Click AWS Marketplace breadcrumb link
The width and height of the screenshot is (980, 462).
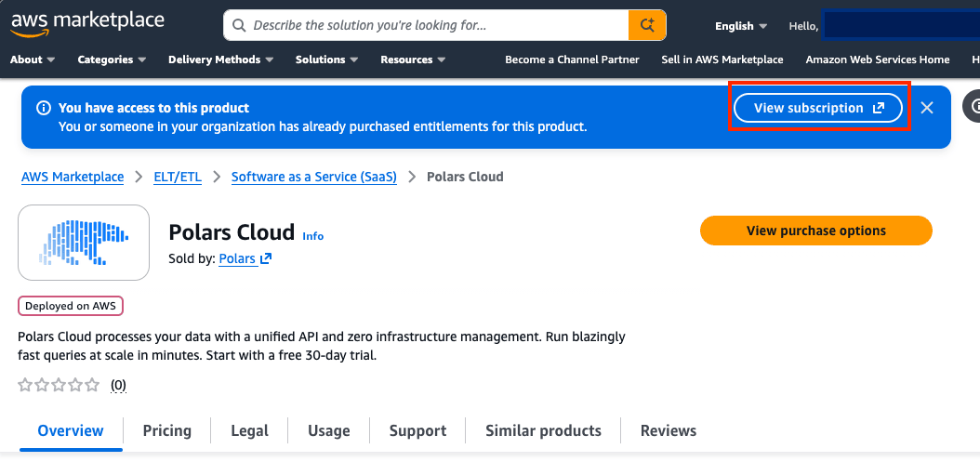(73, 177)
